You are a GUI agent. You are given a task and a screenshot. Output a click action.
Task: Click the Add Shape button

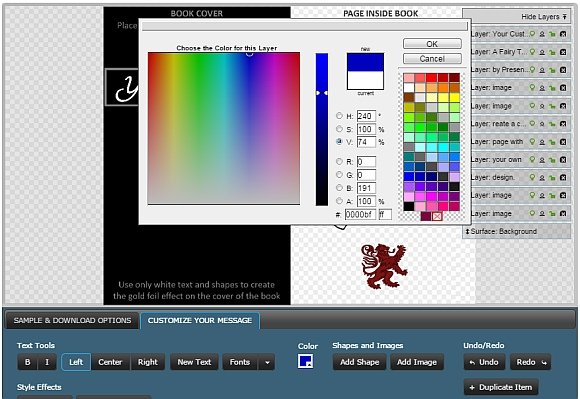pyautogui.click(x=360, y=362)
